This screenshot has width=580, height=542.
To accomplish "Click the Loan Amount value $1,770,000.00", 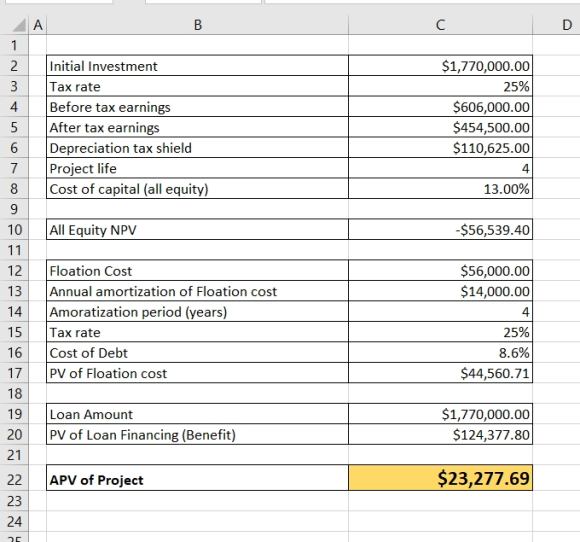I will point(440,414).
